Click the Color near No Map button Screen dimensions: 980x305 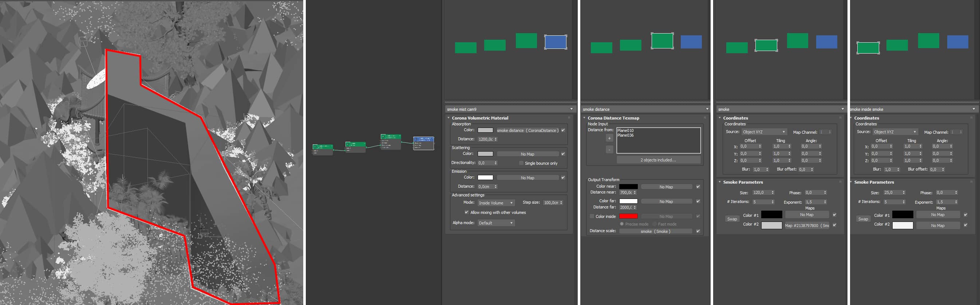pyautogui.click(x=666, y=187)
